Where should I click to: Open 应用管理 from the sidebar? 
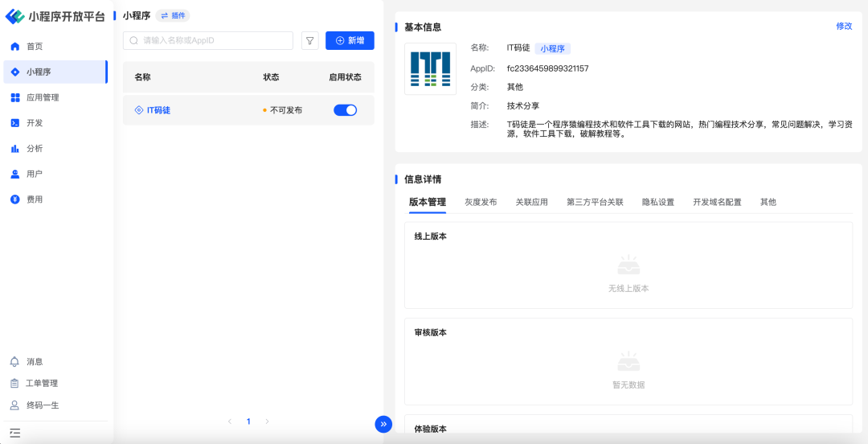[x=42, y=97]
